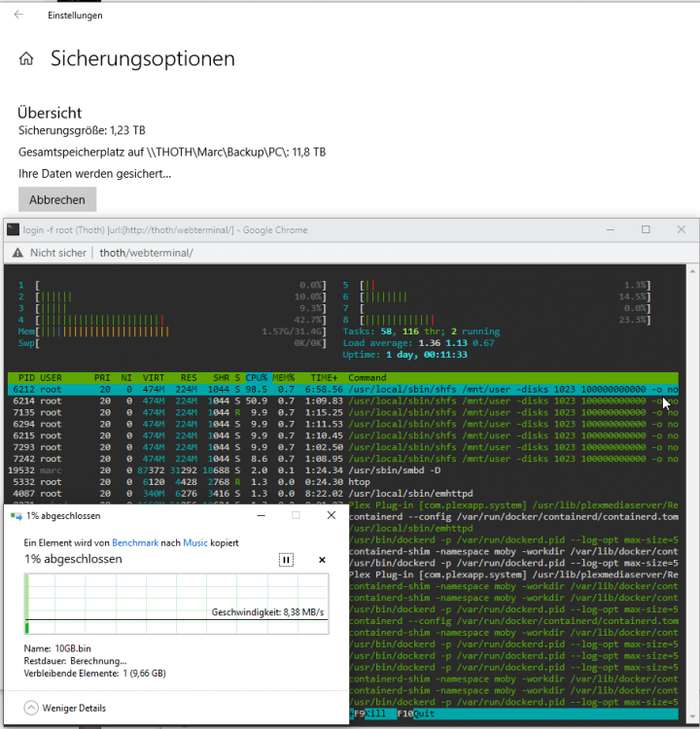700x729 pixels.
Task: Sort htop by MEM% column
Action: pos(283,377)
